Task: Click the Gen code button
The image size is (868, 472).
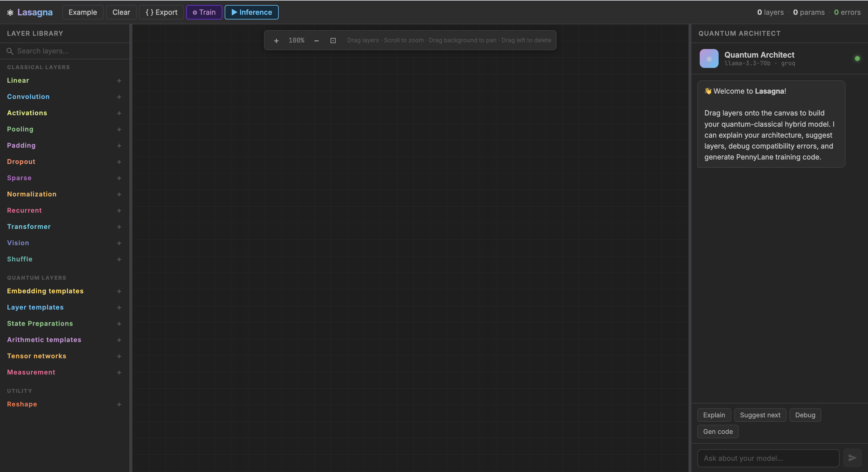Action: 718,432
